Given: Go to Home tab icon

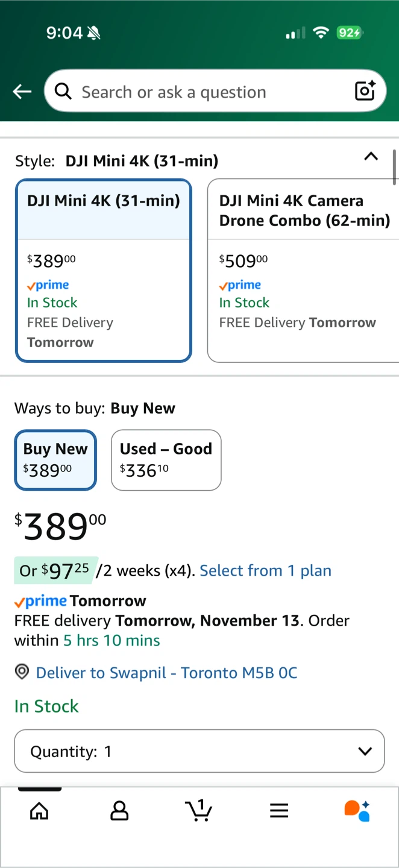Looking at the screenshot, I should pos(39,811).
